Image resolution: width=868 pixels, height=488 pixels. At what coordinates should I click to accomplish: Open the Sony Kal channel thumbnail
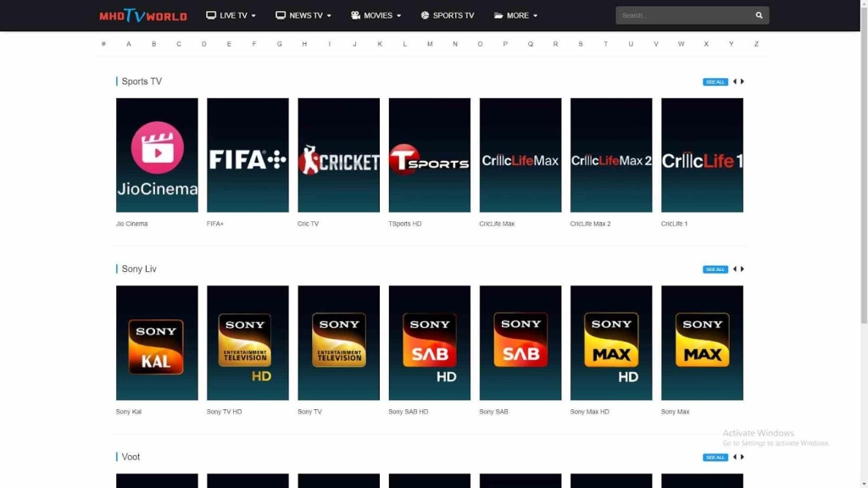coord(157,342)
